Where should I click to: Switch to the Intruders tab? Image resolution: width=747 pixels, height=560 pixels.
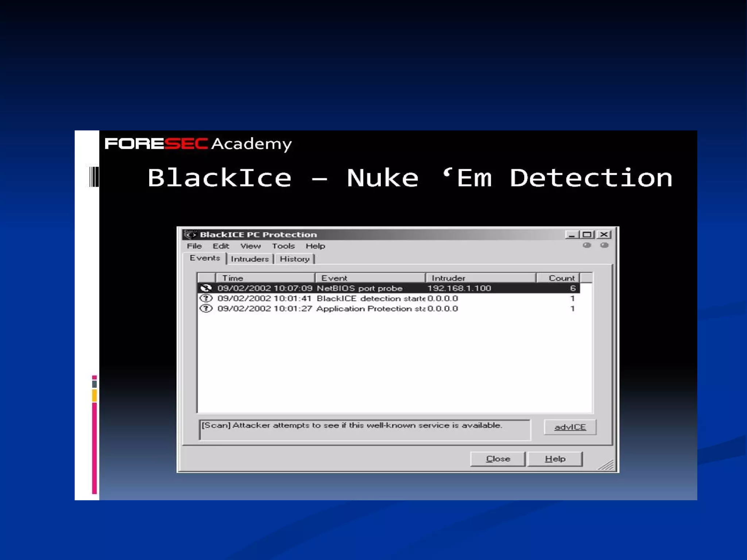249,259
